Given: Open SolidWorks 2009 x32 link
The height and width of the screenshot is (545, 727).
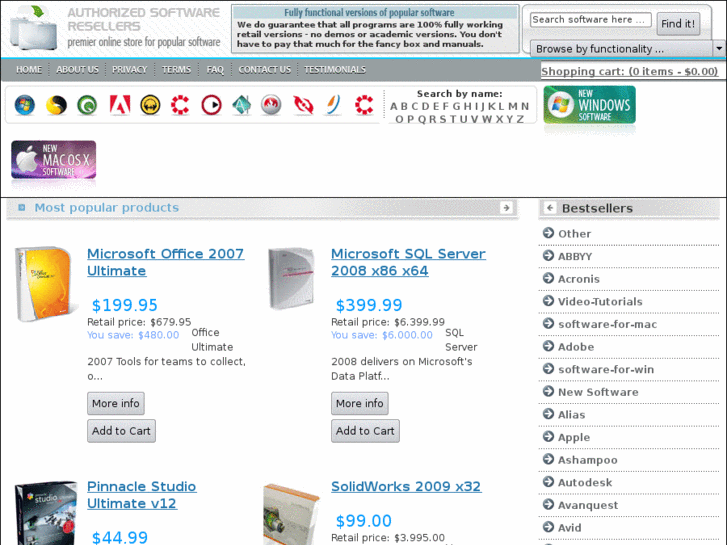Looking at the screenshot, I should (x=406, y=487).
